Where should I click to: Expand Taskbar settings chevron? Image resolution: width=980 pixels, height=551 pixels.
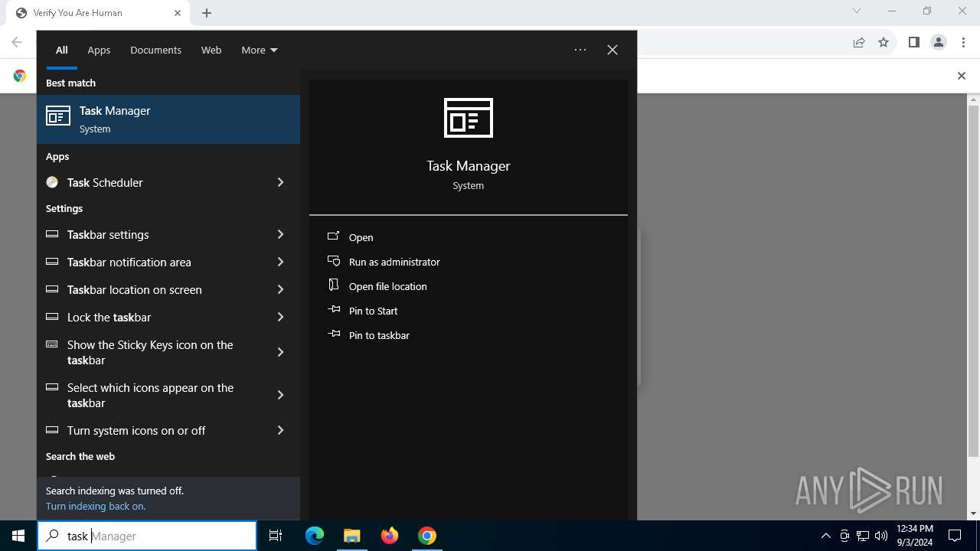(x=280, y=234)
